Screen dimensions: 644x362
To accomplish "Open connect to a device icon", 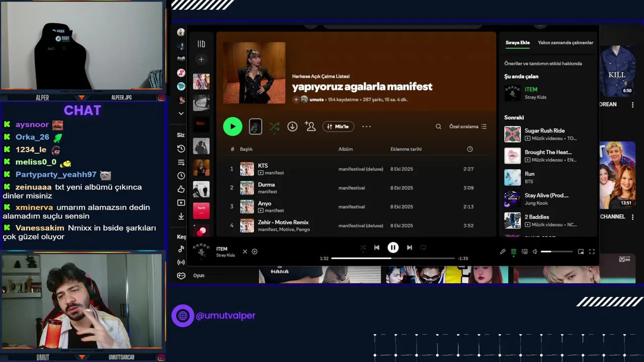I will [525, 252].
